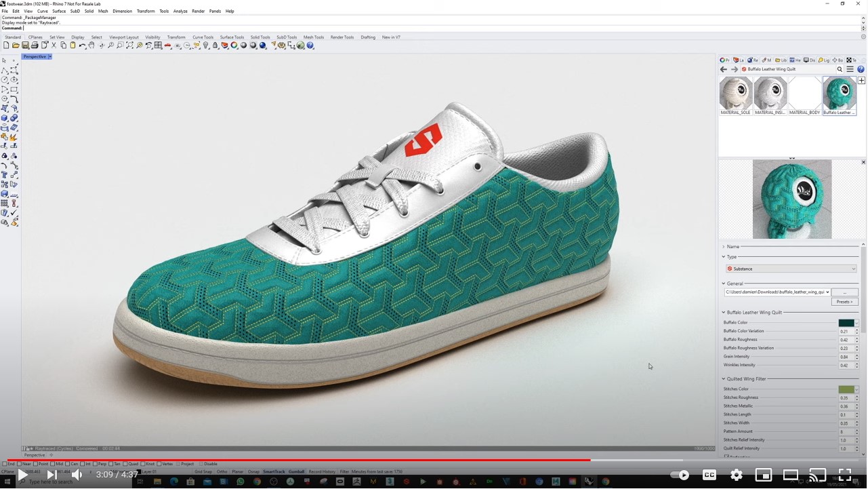Click the browse file button with dots
The height and width of the screenshot is (489, 868).
pyautogui.click(x=844, y=292)
